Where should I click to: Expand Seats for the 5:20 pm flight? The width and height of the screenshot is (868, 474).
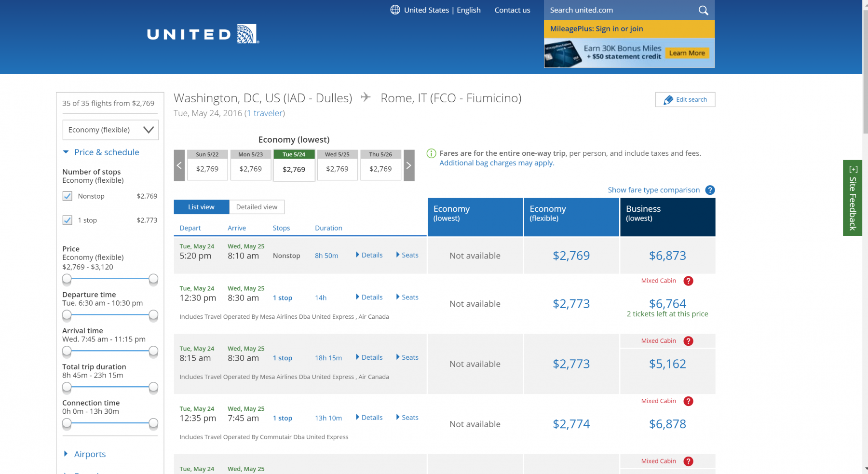407,255
